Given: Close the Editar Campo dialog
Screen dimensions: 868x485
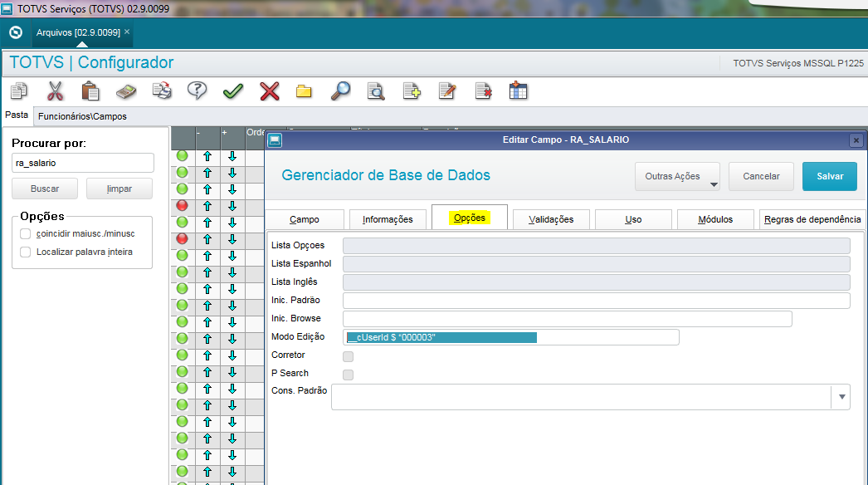Looking at the screenshot, I should 856,140.
